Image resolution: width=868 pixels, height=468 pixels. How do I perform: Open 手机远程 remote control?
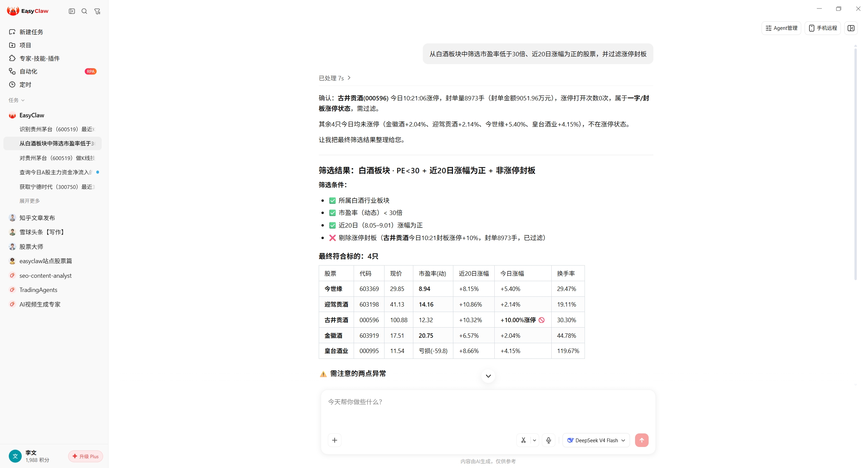[x=823, y=28]
